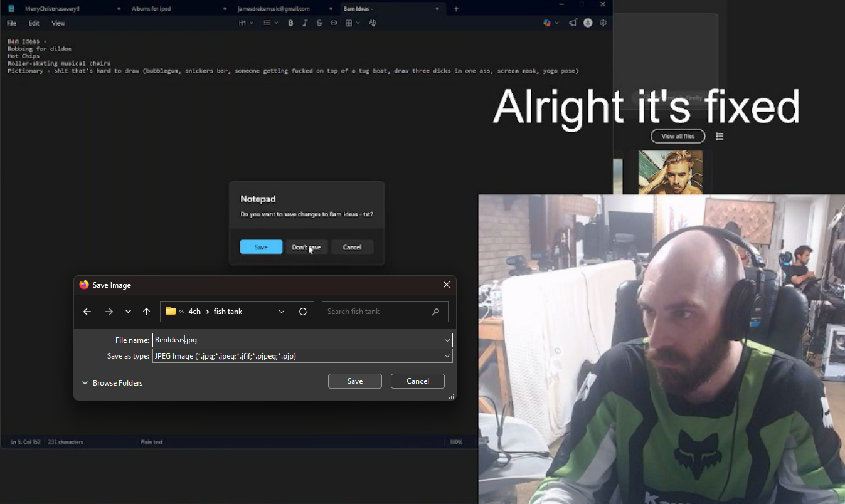This screenshot has height=504, width=845.
Task: Click the 100% zoom status in Notepad
Action: (x=456, y=442)
